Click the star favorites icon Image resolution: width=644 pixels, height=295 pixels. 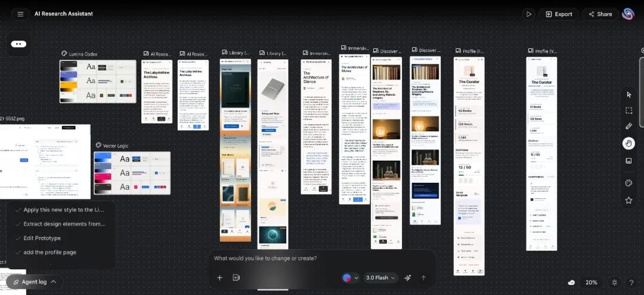628,200
